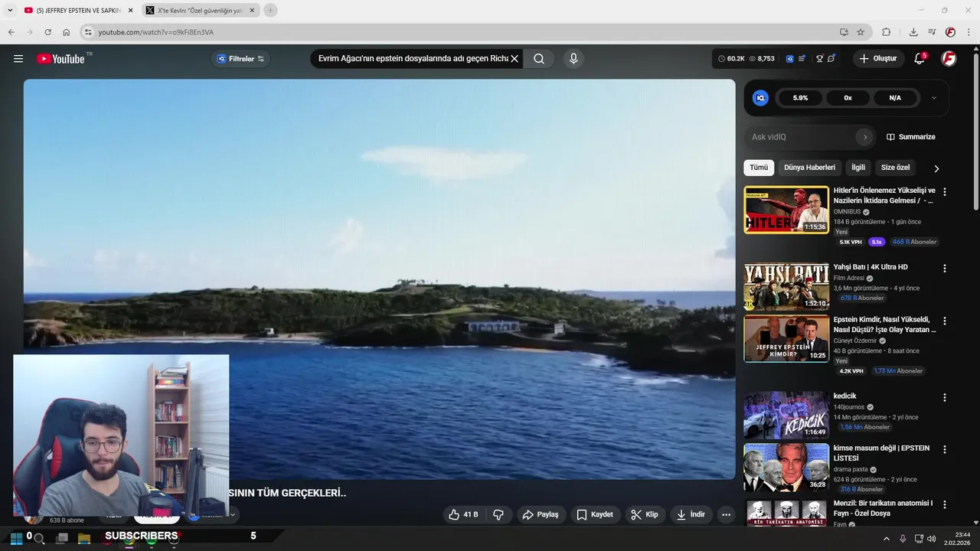Expand the vidIQ score panel chevron

[933, 98]
